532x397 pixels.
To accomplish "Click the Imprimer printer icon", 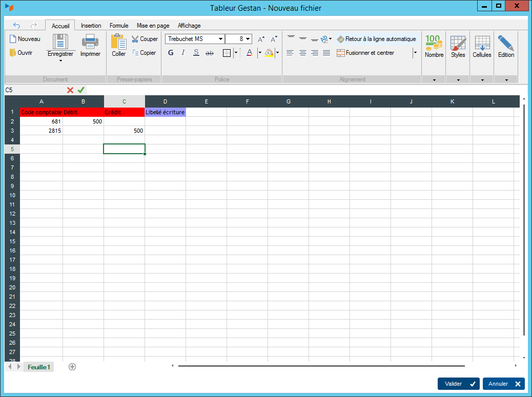I will 90,41.
